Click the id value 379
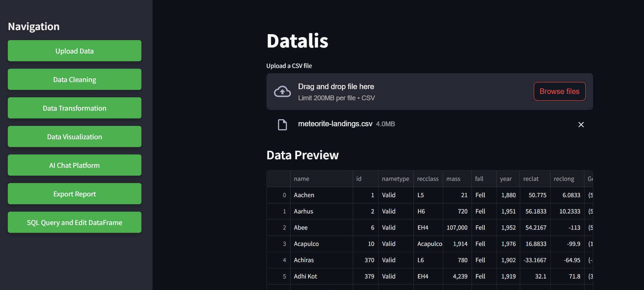The height and width of the screenshot is (290, 644). [366, 277]
